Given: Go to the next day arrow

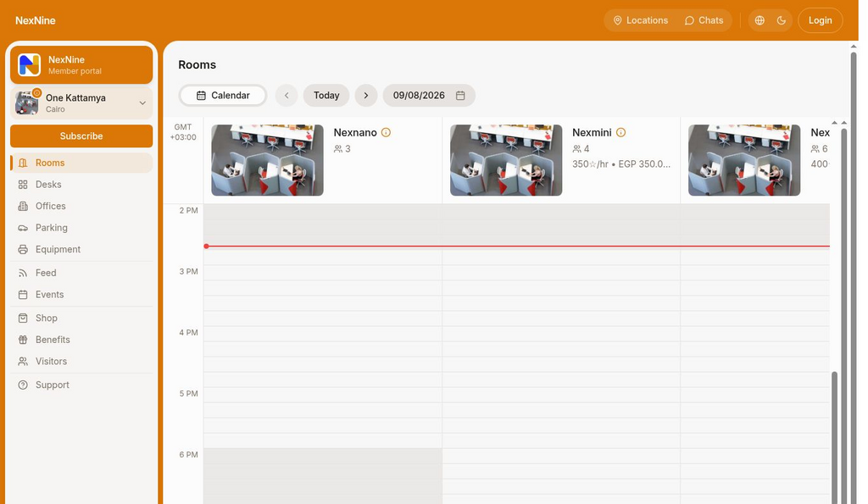Looking at the screenshot, I should (366, 95).
